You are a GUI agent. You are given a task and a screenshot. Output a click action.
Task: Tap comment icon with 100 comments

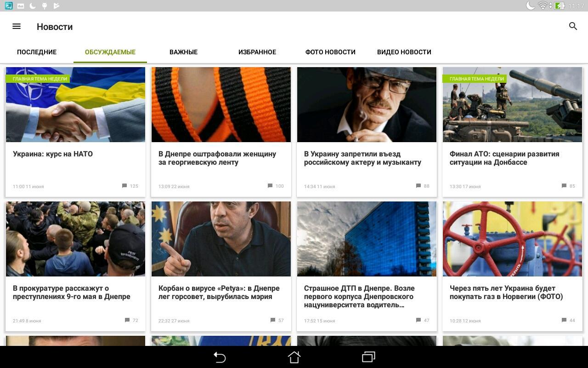(270, 186)
